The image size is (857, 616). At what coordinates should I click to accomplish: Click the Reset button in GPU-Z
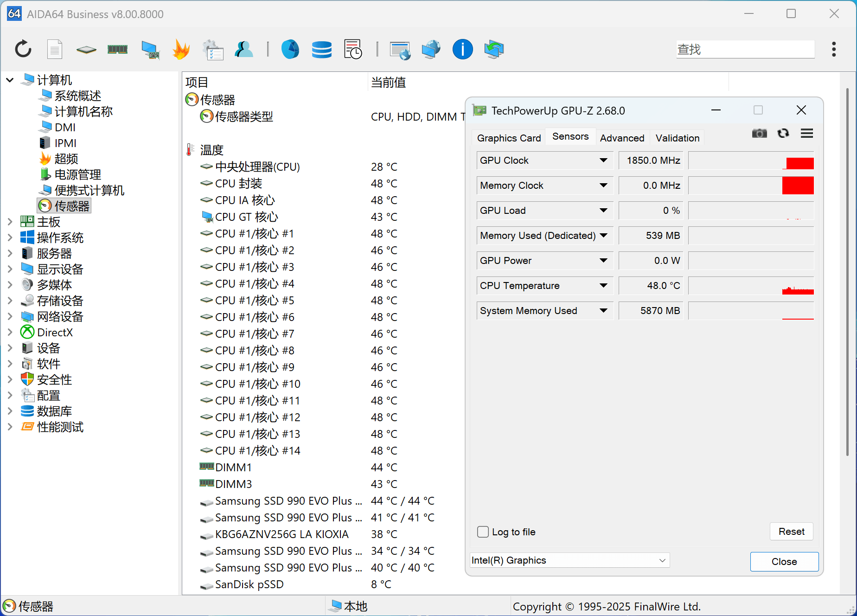point(791,532)
